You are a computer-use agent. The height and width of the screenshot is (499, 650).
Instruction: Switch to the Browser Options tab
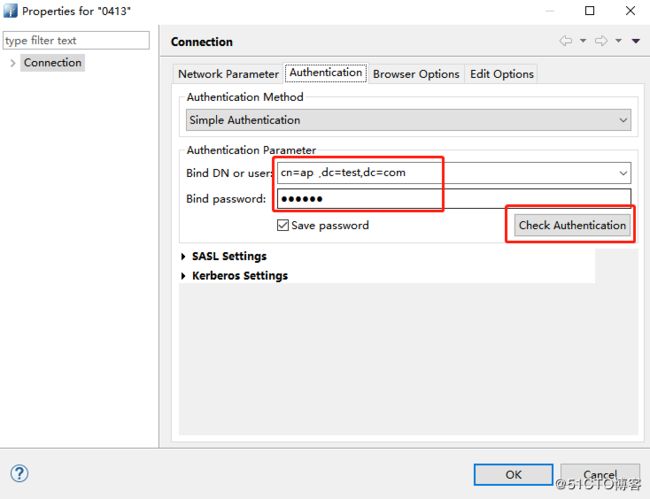416,74
